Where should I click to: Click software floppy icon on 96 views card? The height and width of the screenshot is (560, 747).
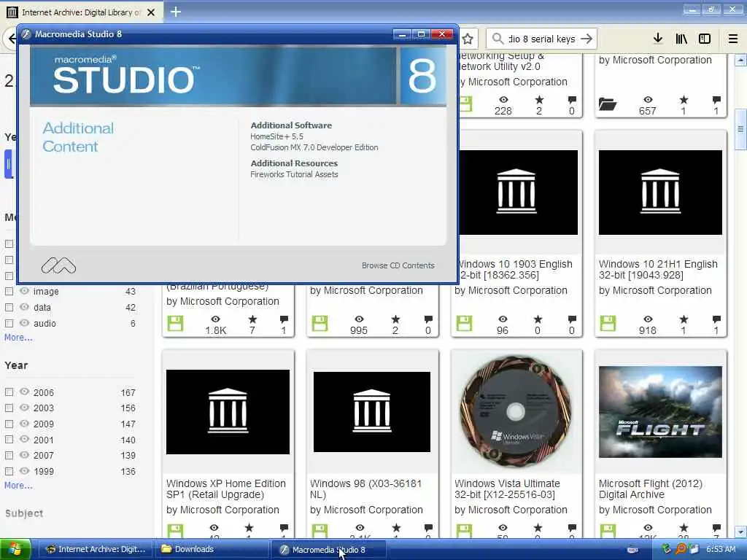(464, 324)
